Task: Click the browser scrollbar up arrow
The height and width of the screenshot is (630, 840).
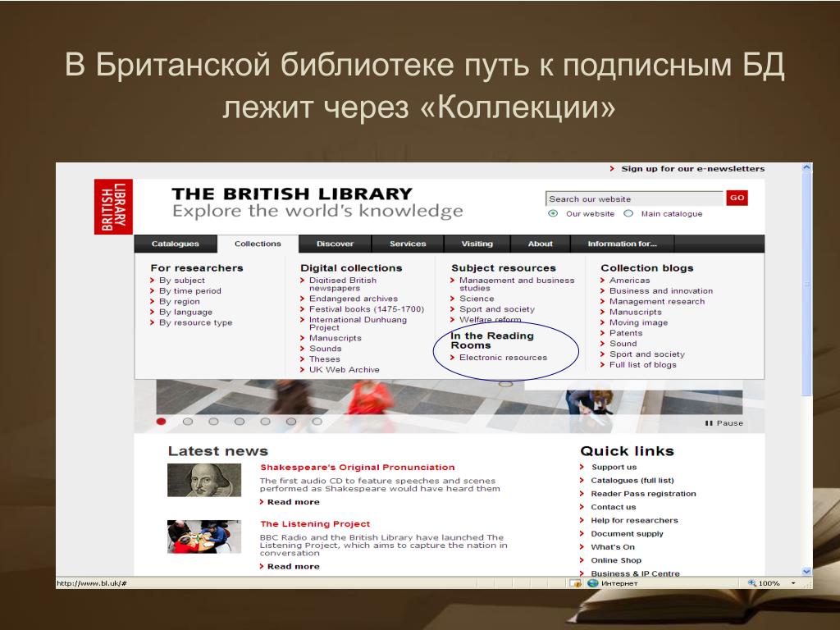Action: [807, 167]
